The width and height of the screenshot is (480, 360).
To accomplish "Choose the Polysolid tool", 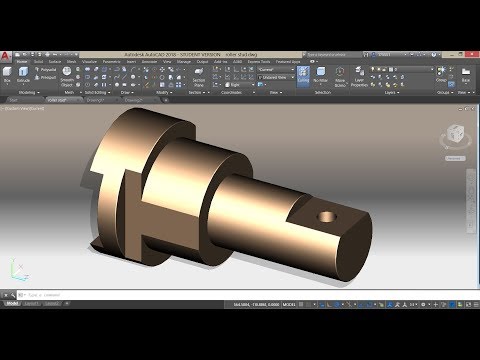I will point(46,70).
